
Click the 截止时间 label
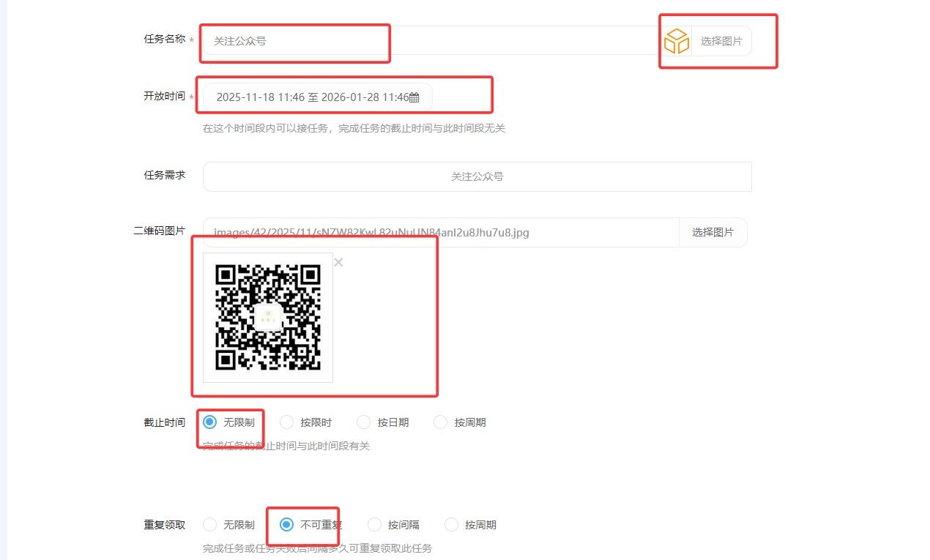pos(165,422)
